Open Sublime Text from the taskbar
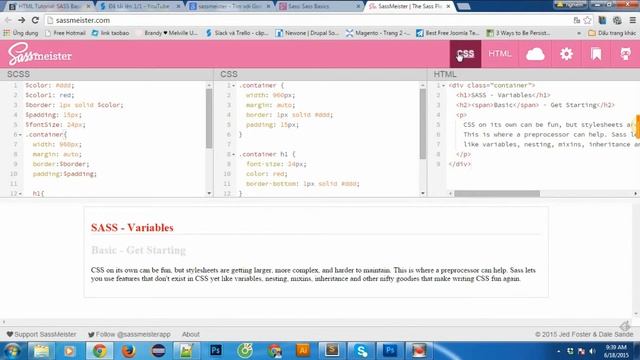Viewport: 640px width, 360px height. (x=332, y=351)
